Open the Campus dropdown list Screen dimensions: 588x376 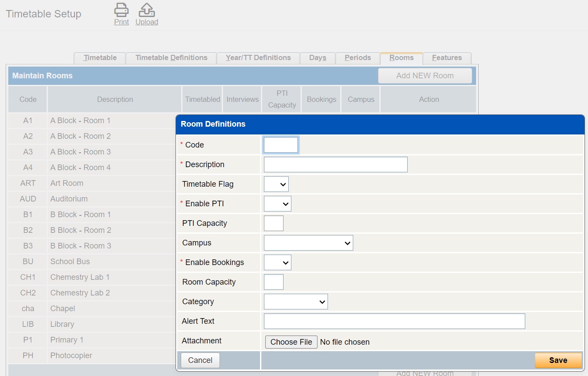(308, 243)
